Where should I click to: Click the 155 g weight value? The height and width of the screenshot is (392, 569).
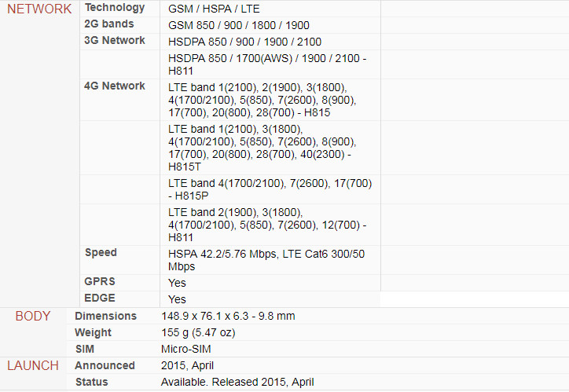pos(198,332)
